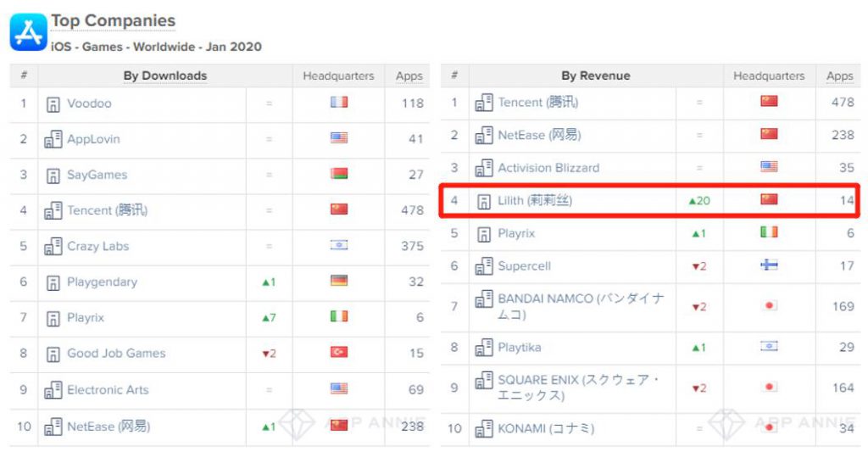The width and height of the screenshot is (868, 452).
Task: Click US flag in Activision Blizzard row
Action: point(769,166)
